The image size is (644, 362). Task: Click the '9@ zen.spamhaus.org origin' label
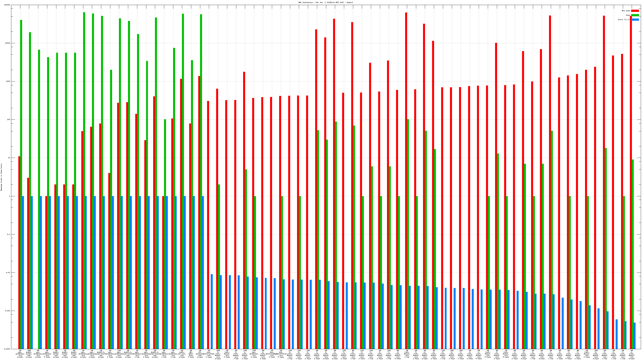coord(38,354)
